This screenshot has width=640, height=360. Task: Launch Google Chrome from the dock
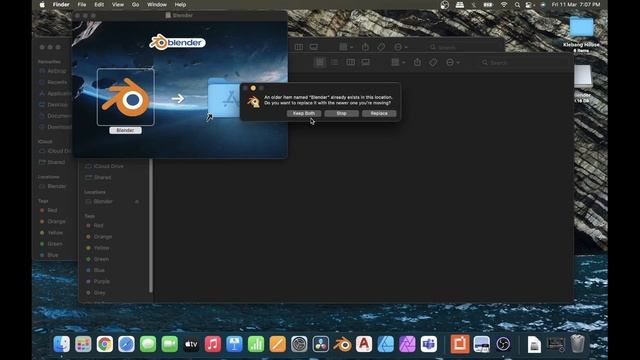pos(105,344)
